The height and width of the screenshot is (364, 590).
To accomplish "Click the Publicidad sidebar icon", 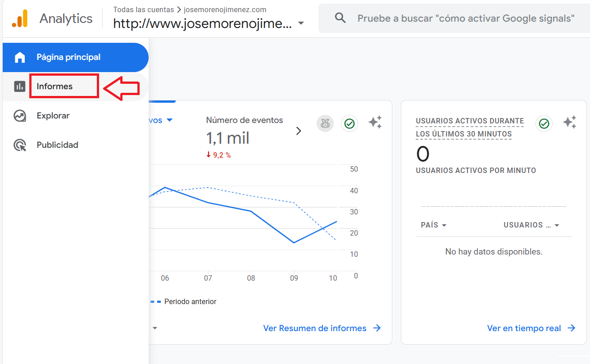I will (20, 145).
